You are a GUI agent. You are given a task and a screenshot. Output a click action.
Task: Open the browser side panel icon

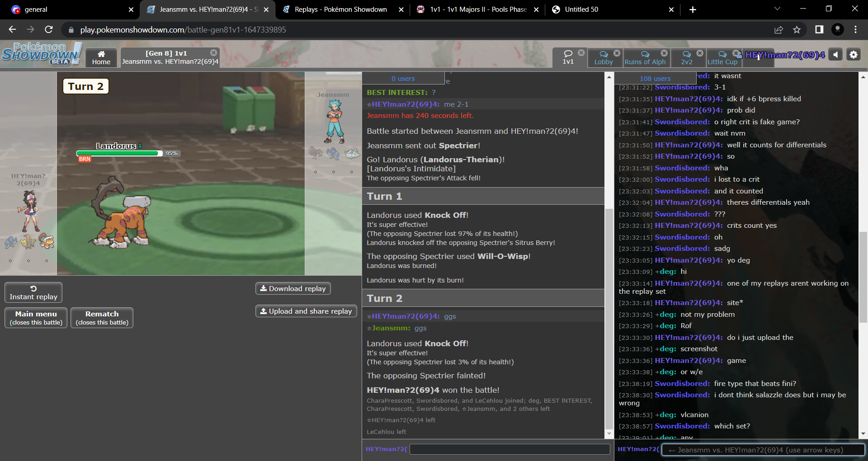coord(819,29)
